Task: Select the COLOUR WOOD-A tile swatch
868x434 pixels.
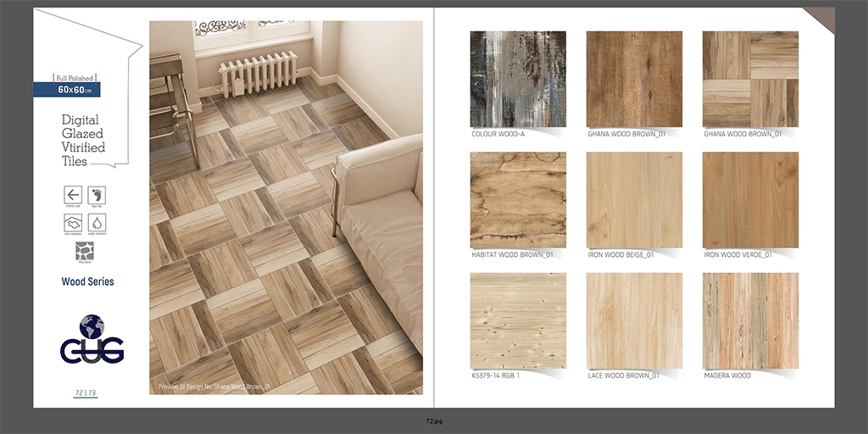Action: point(518,79)
